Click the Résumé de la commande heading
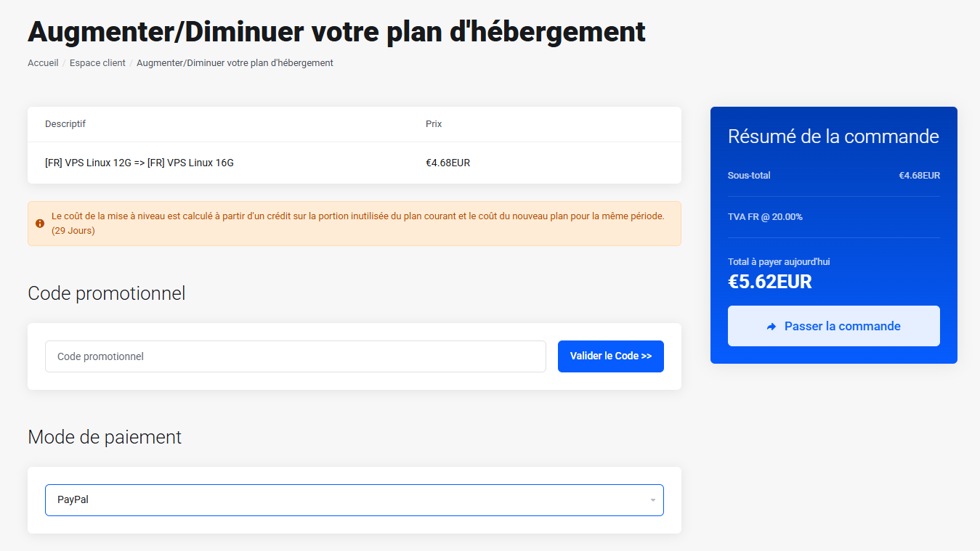The height and width of the screenshot is (551, 980). pos(833,136)
